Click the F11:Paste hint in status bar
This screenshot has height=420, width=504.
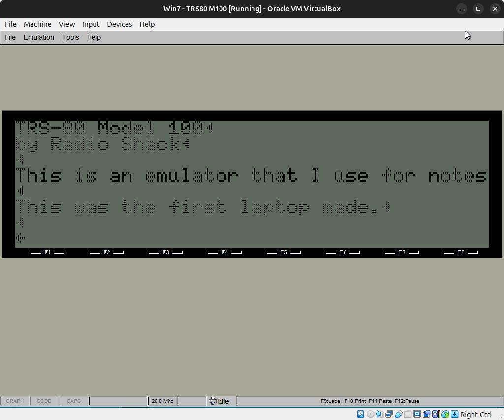(x=380, y=401)
